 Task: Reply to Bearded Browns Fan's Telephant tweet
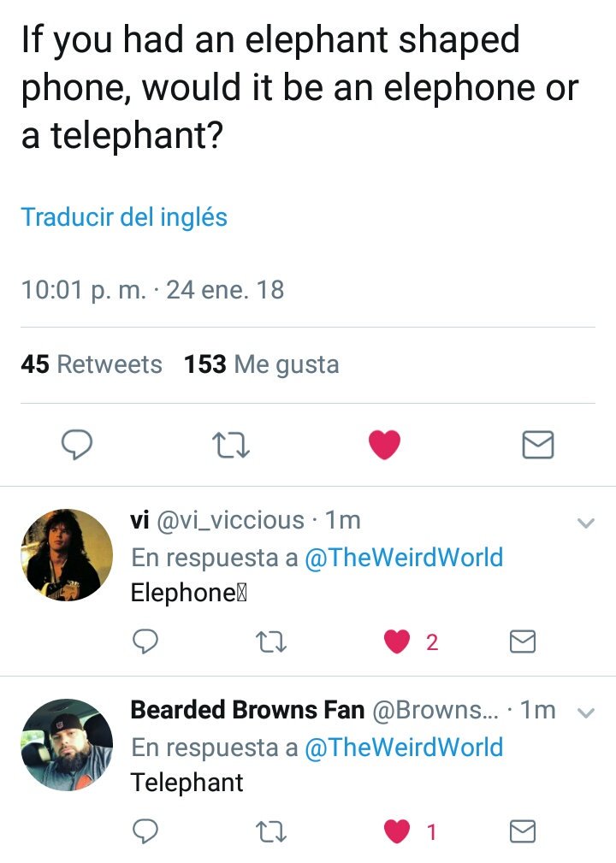145,831
